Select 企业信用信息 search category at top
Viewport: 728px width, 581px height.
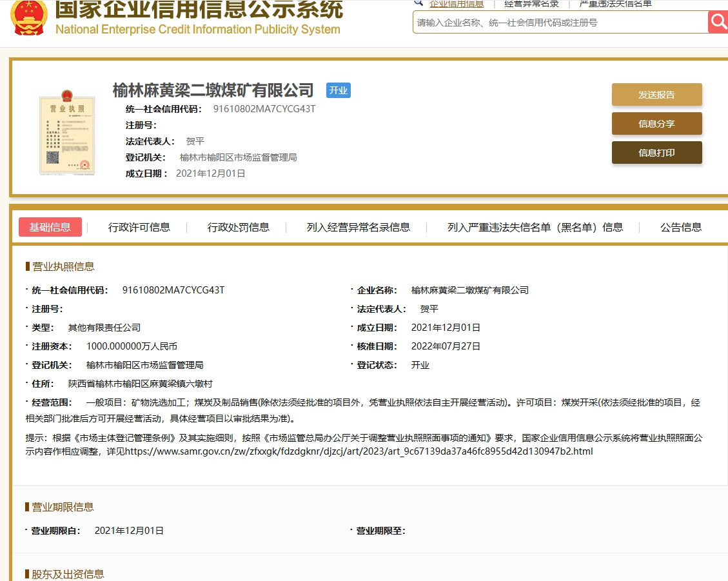[x=457, y=3]
